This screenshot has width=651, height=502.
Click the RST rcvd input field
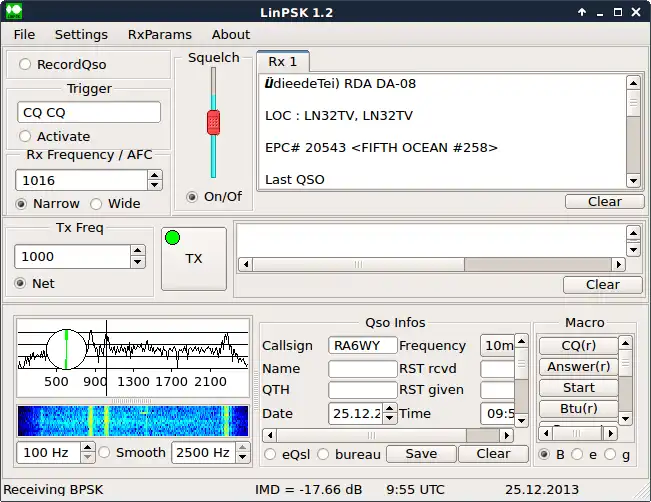tap(497, 369)
